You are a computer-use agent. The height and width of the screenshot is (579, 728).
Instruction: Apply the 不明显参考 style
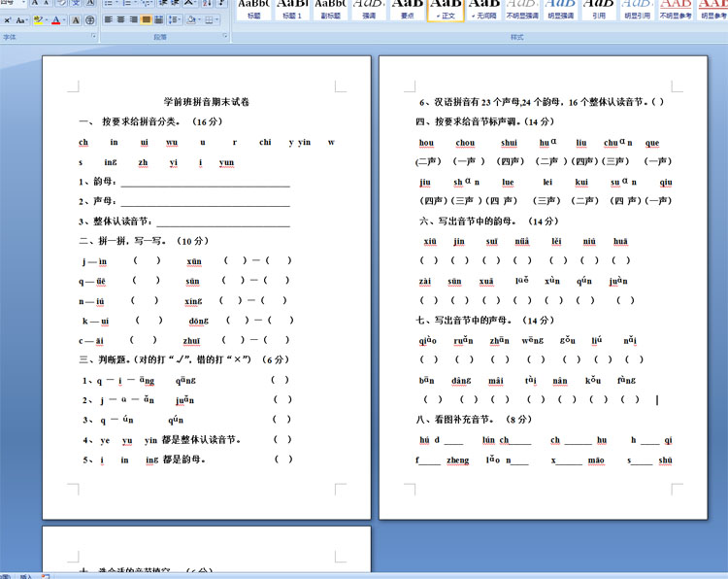676,10
